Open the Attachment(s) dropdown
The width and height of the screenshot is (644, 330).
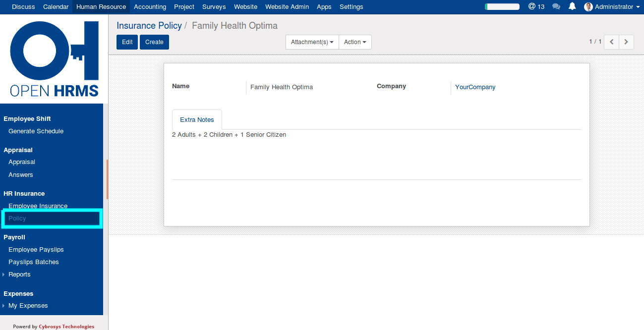click(312, 42)
